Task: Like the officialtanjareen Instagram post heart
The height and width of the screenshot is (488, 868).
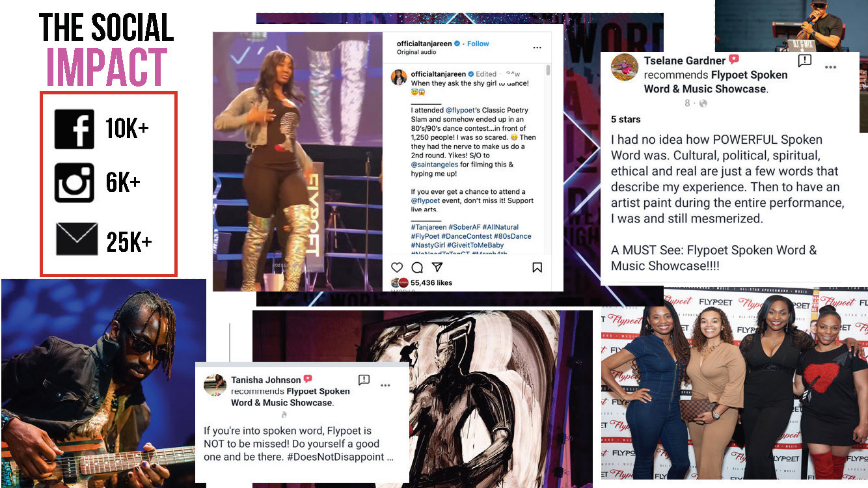Action: [x=397, y=267]
